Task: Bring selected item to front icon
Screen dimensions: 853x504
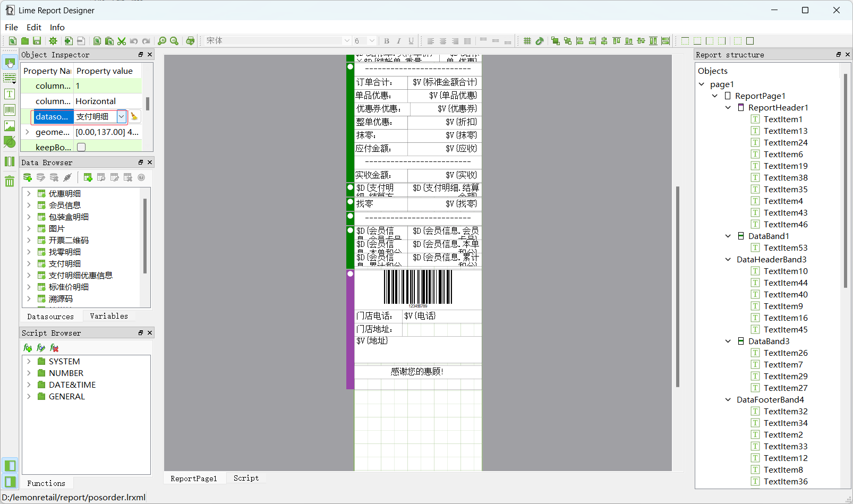Action: [556, 41]
